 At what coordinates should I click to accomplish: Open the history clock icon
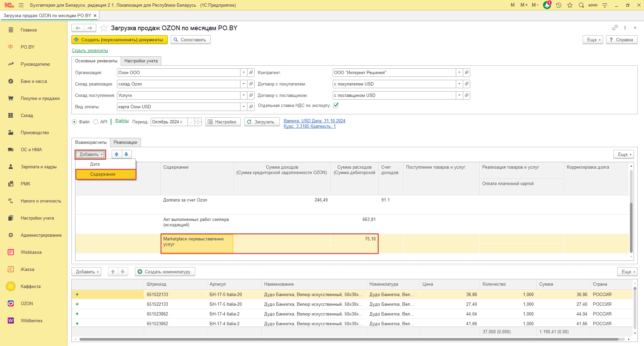tap(558, 5)
